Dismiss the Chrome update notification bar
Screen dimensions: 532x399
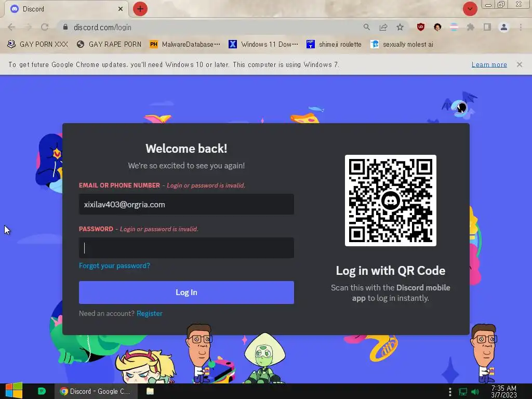pos(520,64)
